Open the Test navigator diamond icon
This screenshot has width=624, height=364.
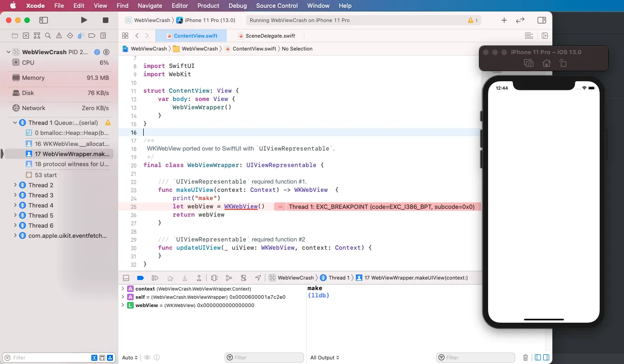click(70, 36)
